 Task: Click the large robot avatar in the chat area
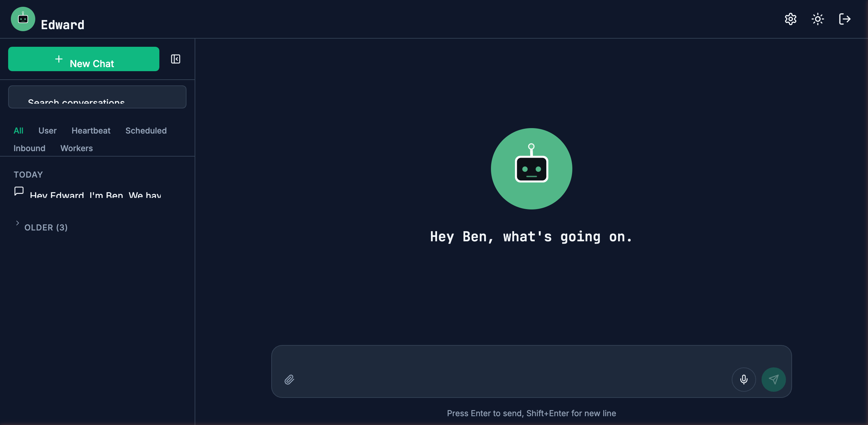point(531,169)
